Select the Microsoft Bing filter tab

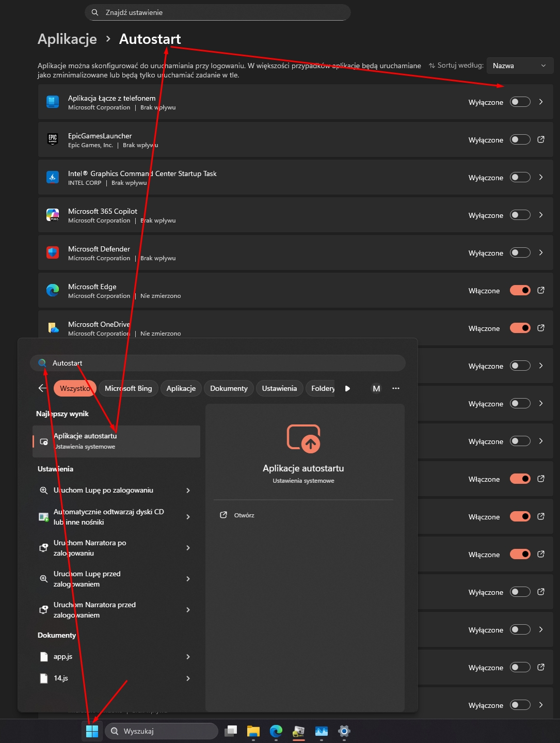(x=128, y=388)
